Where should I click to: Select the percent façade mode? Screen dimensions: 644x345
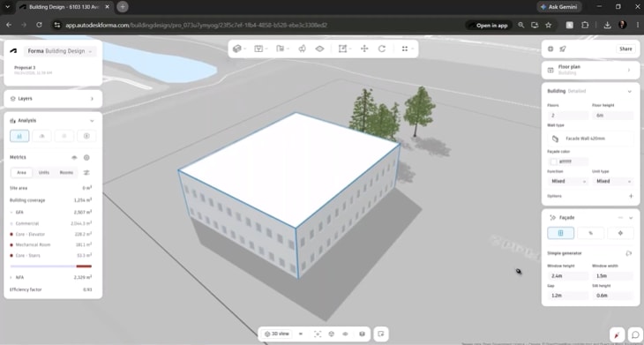click(590, 233)
